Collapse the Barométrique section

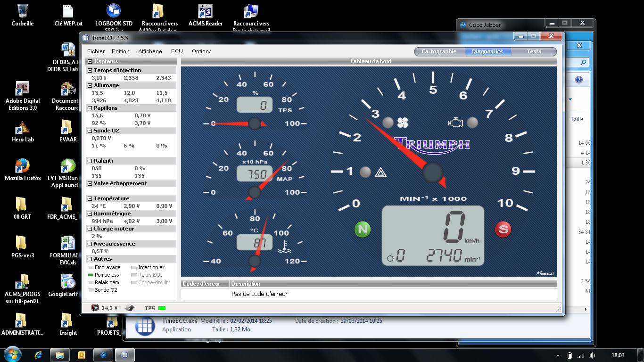point(90,214)
